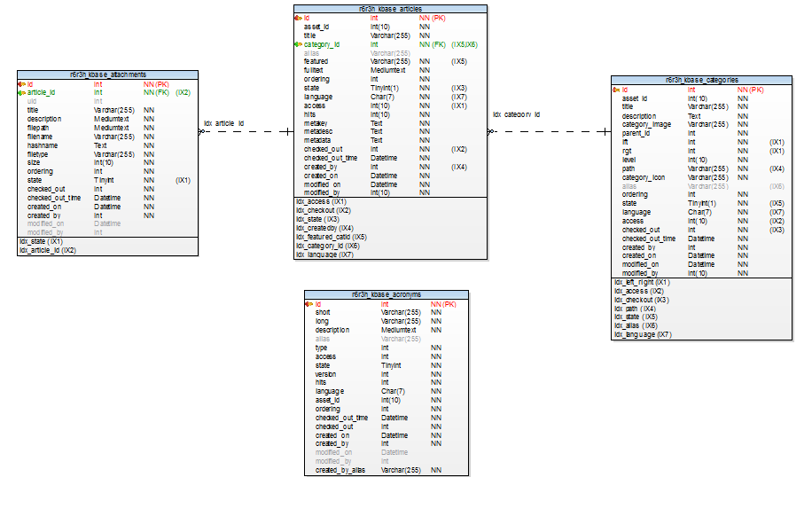Select the r6r3h_kbase_articles table header
Screen dimensions: 812x532
(x=390, y=9)
